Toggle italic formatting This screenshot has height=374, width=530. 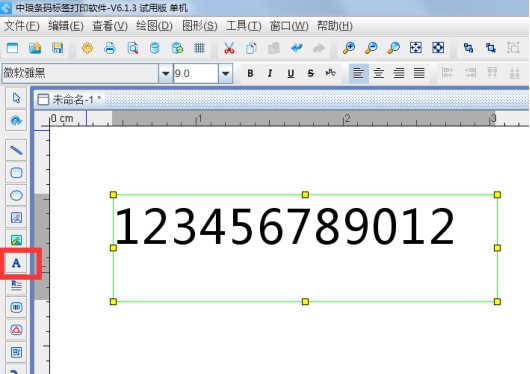click(270, 73)
